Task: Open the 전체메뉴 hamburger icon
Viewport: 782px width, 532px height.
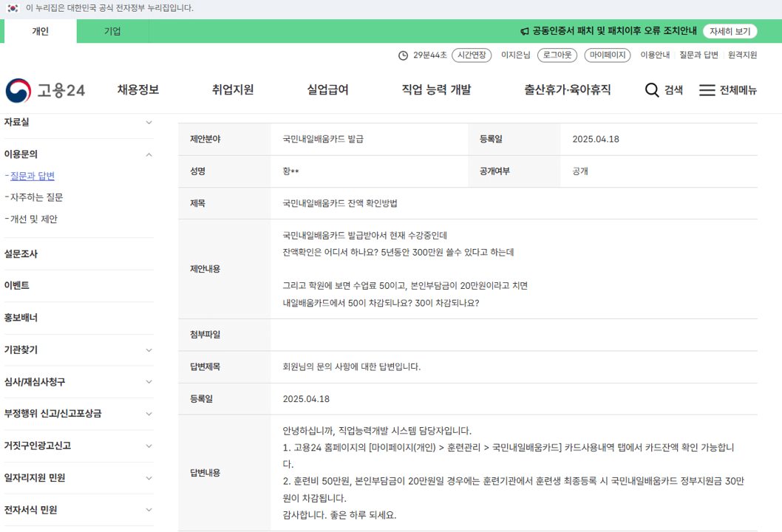Action: click(x=707, y=89)
